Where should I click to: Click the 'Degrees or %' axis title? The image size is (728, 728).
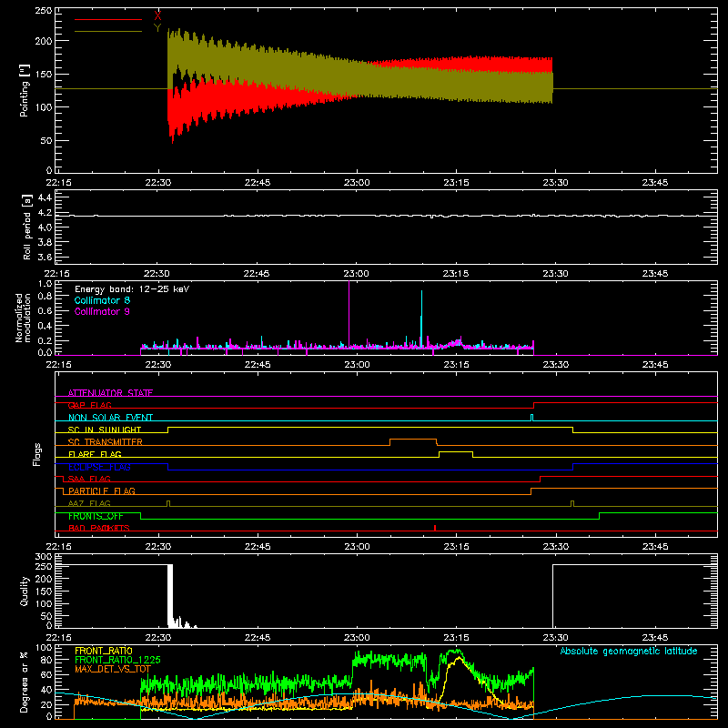coord(25,682)
